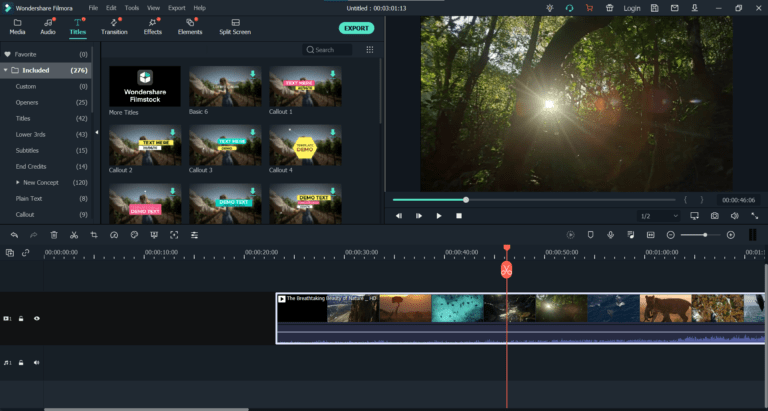Open the color palette tool
Screen dimensions: 768x411
point(134,235)
